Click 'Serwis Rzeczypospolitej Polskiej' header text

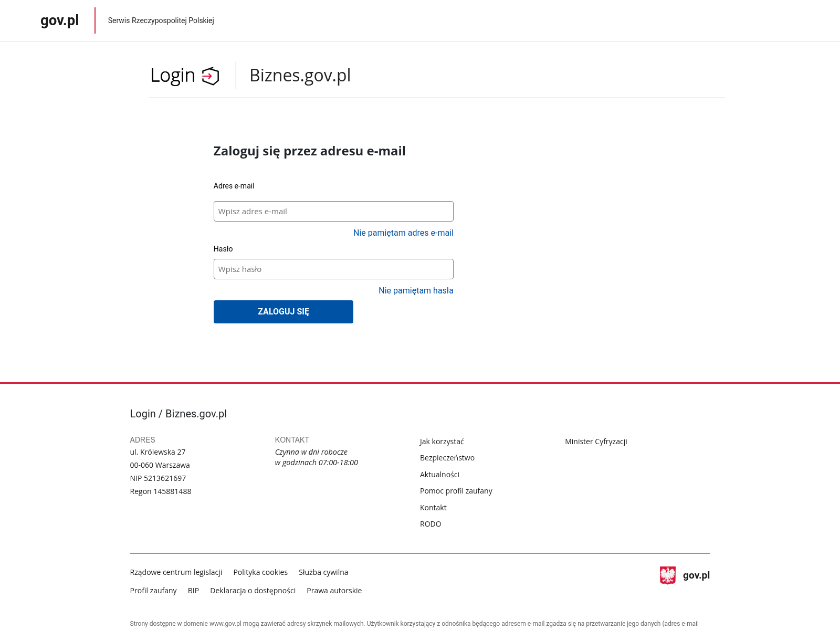click(161, 20)
